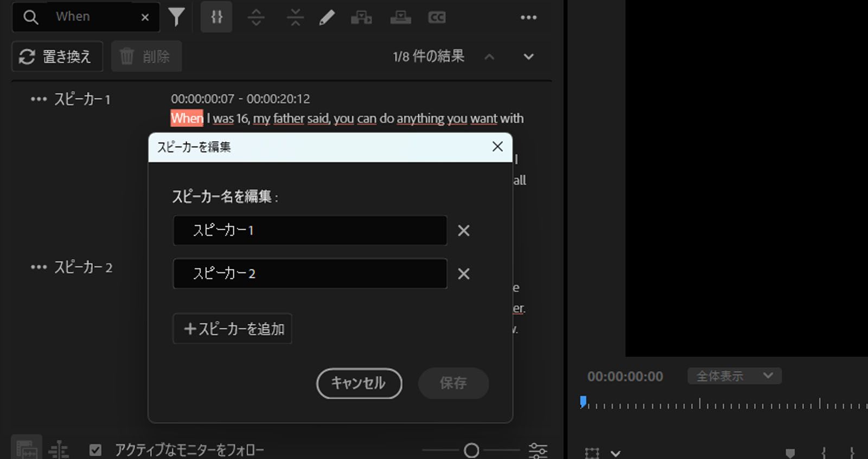The width and height of the screenshot is (868, 459).
Task: Open options menu for スピーカー1
Action: [x=39, y=99]
